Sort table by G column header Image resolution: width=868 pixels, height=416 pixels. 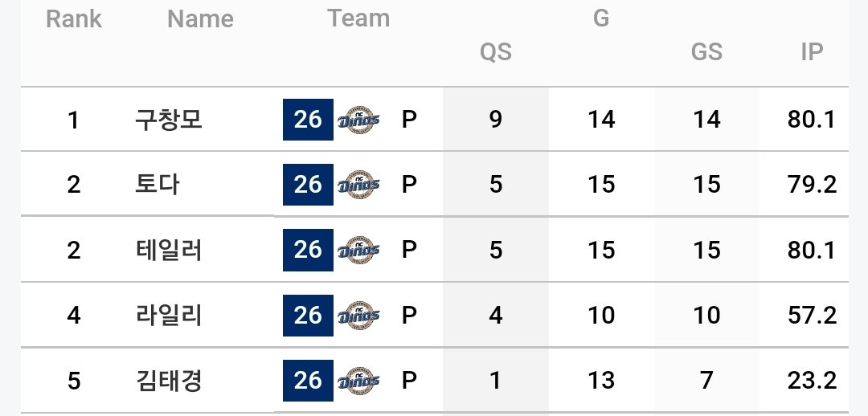pos(601,18)
